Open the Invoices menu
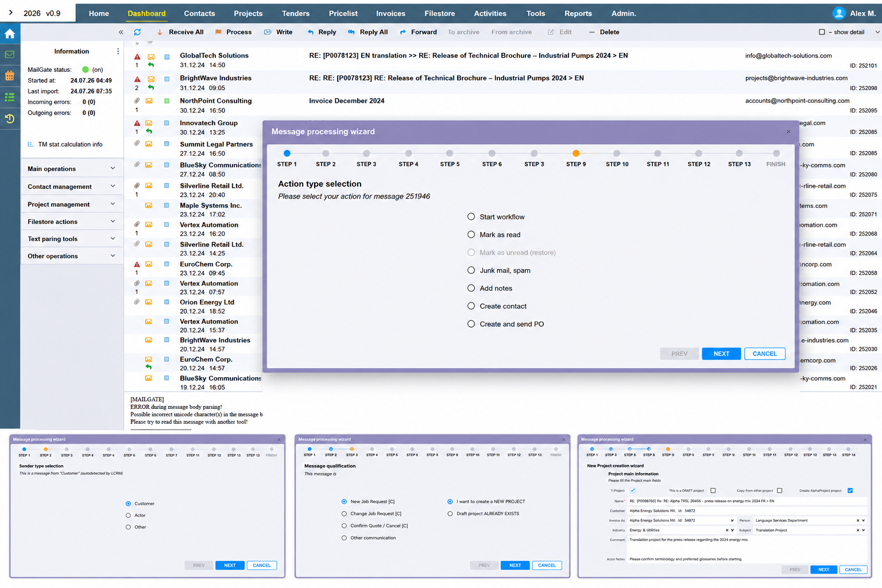Screen dimensions: 882x588 coord(390,13)
